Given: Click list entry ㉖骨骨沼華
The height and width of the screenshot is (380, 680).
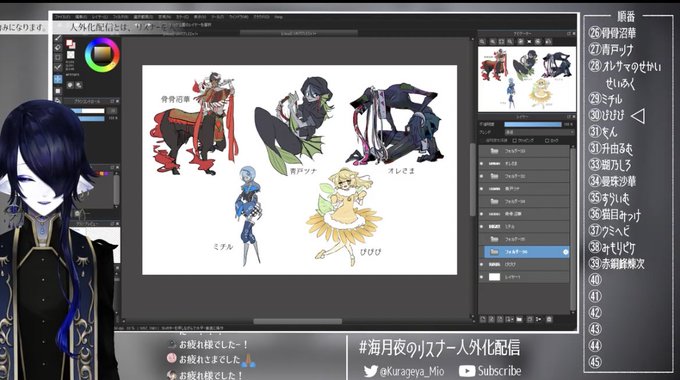Looking at the screenshot, I should [612, 33].
